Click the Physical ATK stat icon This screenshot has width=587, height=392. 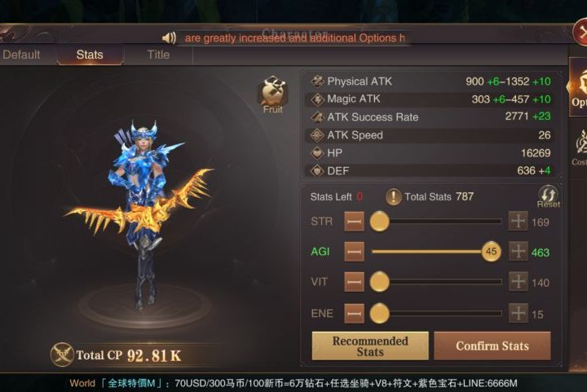317,81
